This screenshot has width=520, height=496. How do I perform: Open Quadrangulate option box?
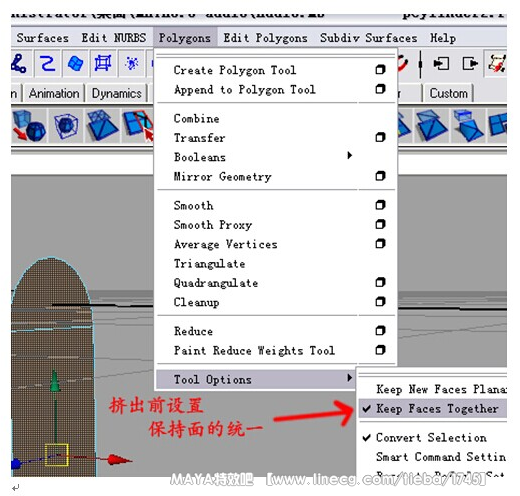tap(380, 282)
